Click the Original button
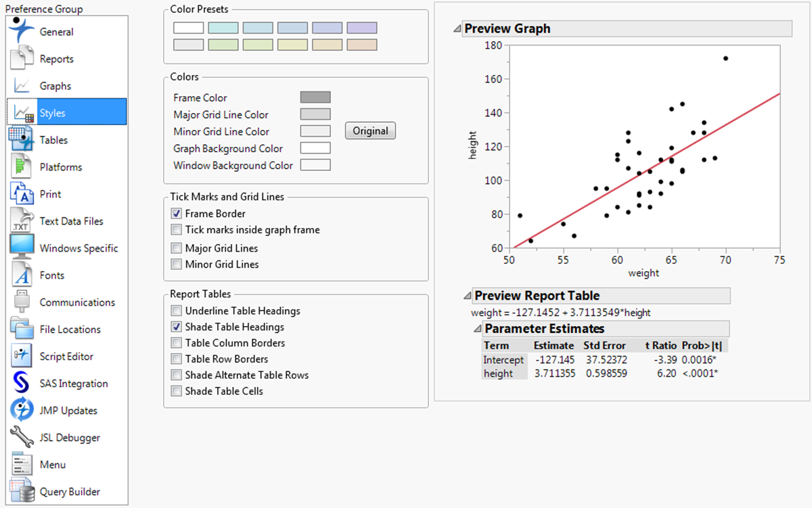The width and height of the screenshot is (812, 508). (370, 131)
